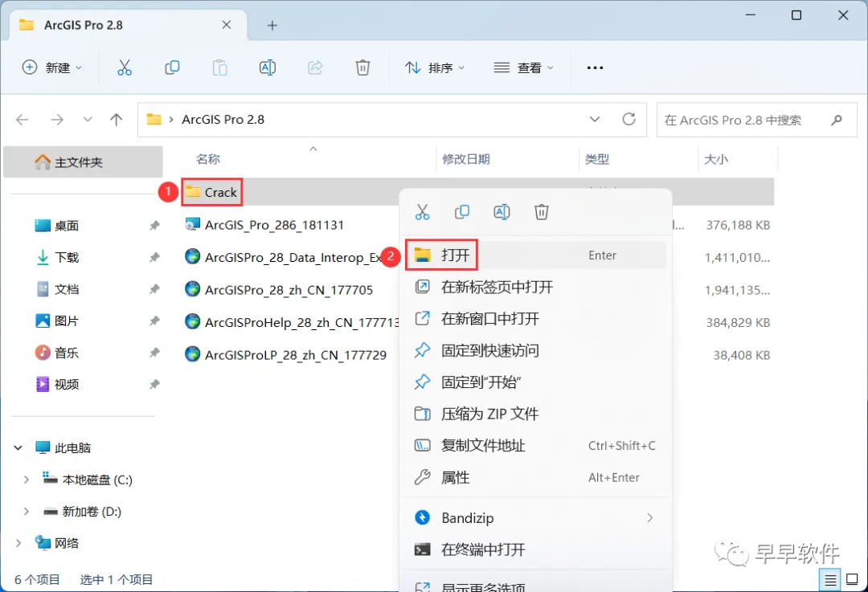
Task: Go back with the left arrow
Action: (x=23, y=120)
